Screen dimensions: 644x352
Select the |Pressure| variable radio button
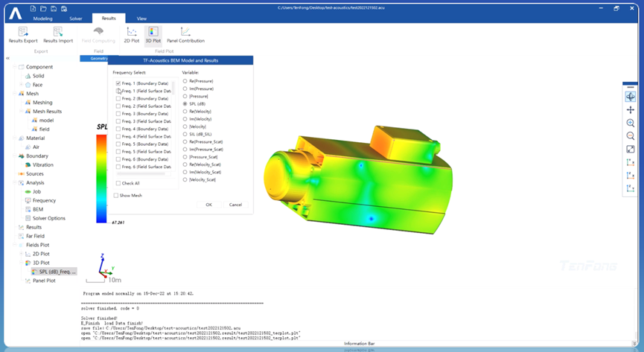pyautogui.click(x=185, y=96)
